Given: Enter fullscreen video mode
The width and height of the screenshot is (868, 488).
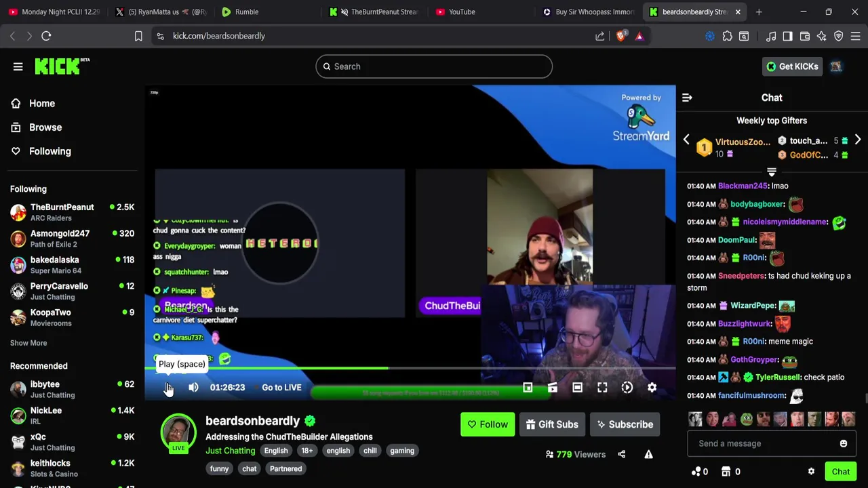Looking at the screenshot, I should click(602, 388).
